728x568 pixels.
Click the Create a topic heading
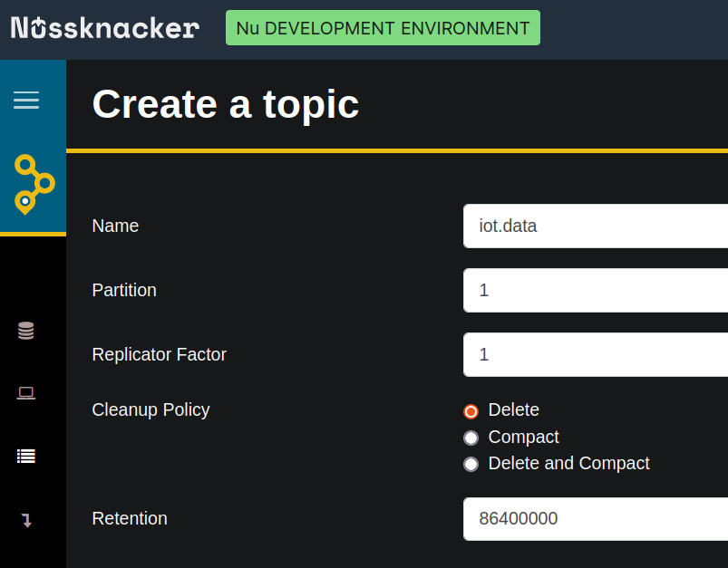point(226,104)
